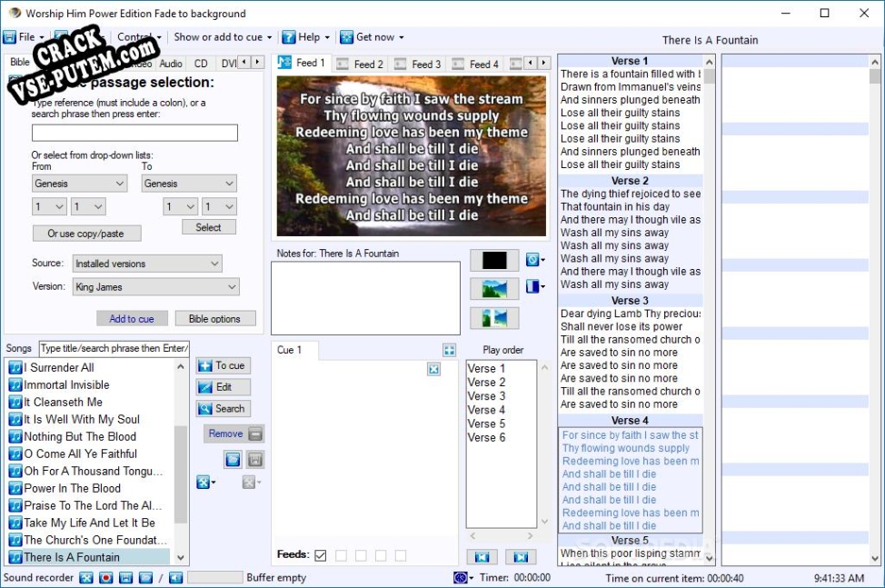
Task: Click the save icon in Sound recorder bar
Action: click(126, 577)
